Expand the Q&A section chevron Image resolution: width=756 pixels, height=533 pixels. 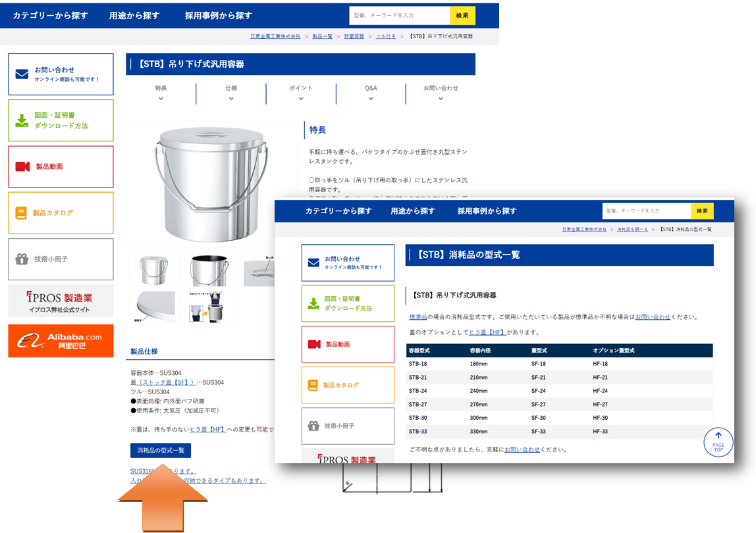pyautogui.click(x=369, y=97)
